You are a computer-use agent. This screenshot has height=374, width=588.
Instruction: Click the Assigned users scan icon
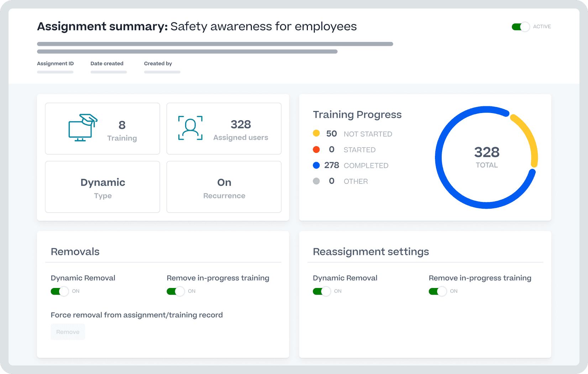(191, 128)
